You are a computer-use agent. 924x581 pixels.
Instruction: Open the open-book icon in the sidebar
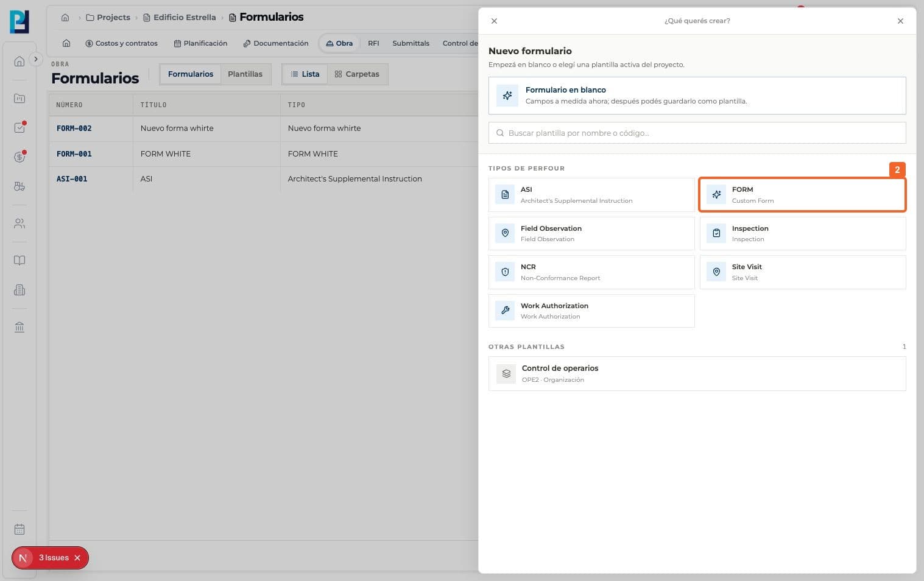click(19, 261)
